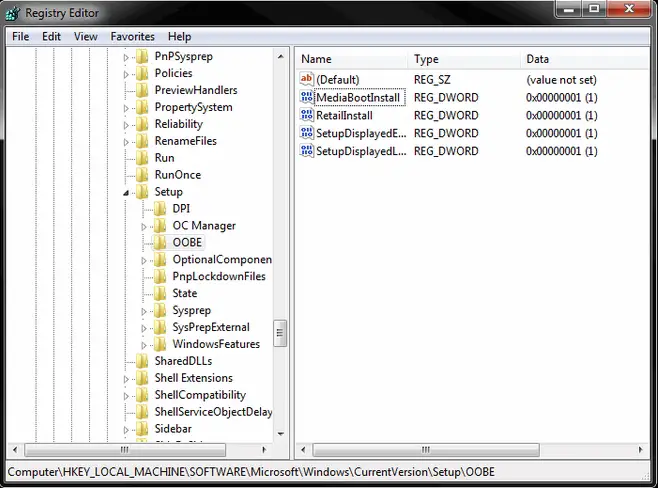Click the RunOnce folder icon

point(143,175)
